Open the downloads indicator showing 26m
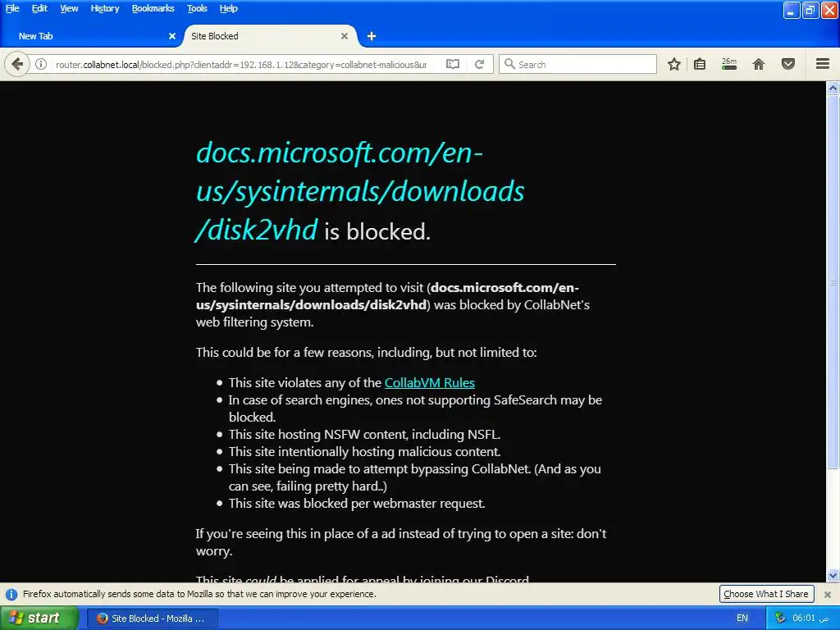This screenshot has width=840, height=630. [729, 64]
